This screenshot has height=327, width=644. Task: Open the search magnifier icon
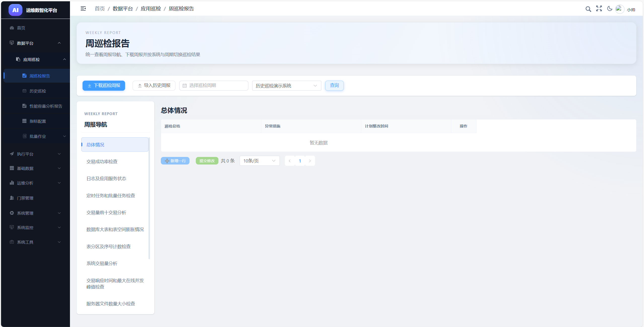[x=588, y=9]
